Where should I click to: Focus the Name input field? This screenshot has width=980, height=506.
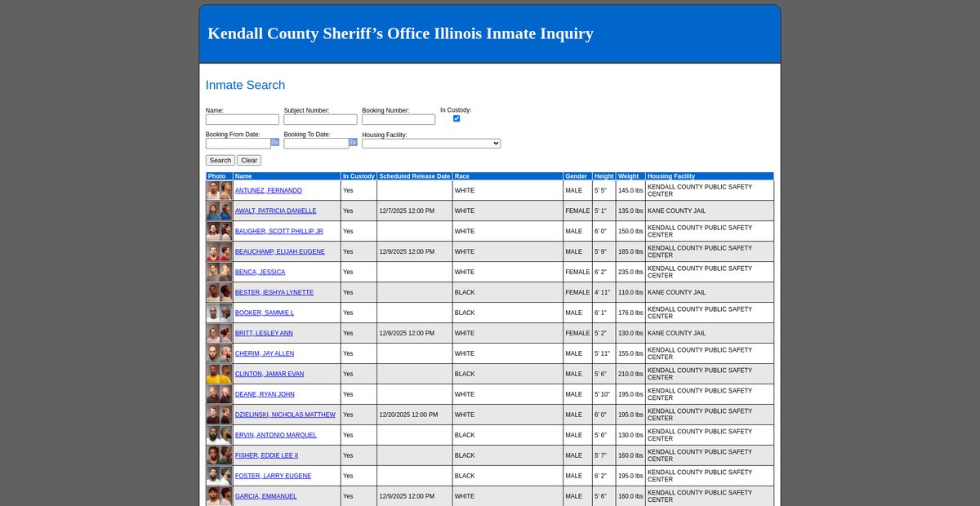tap(243, 120)
